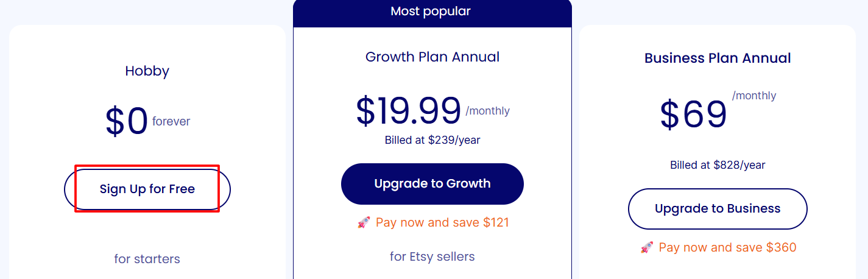This screenshot has height=279, width=868.
Task: Click the $69 price text
Action: 694,115
